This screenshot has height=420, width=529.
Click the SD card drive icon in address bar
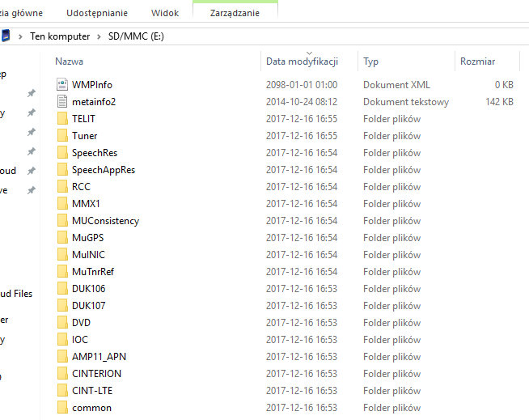(x=6, y=36)
